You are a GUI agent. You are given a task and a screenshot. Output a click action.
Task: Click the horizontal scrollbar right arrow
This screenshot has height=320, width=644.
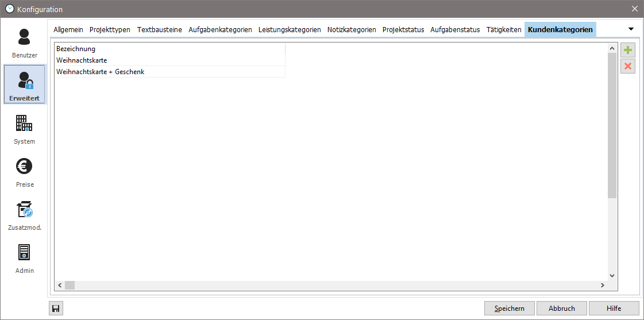pos(602,286)
